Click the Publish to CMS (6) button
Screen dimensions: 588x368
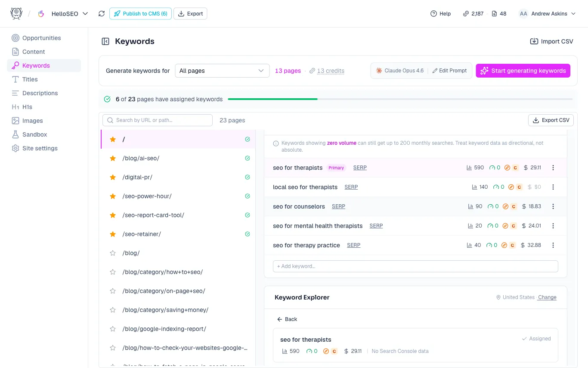pyautogui.click(x=140, y=14)
